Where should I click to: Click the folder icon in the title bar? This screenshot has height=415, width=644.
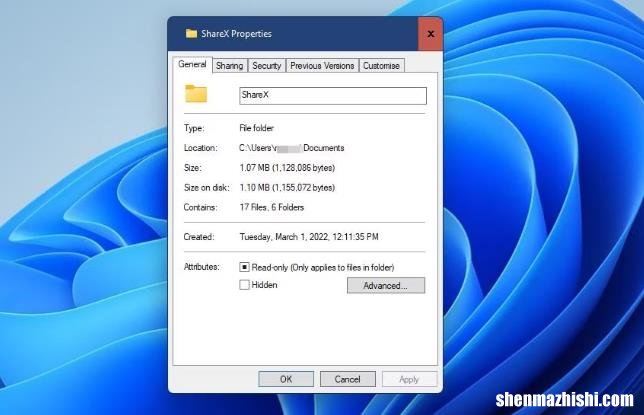click(x=191, y=33)
